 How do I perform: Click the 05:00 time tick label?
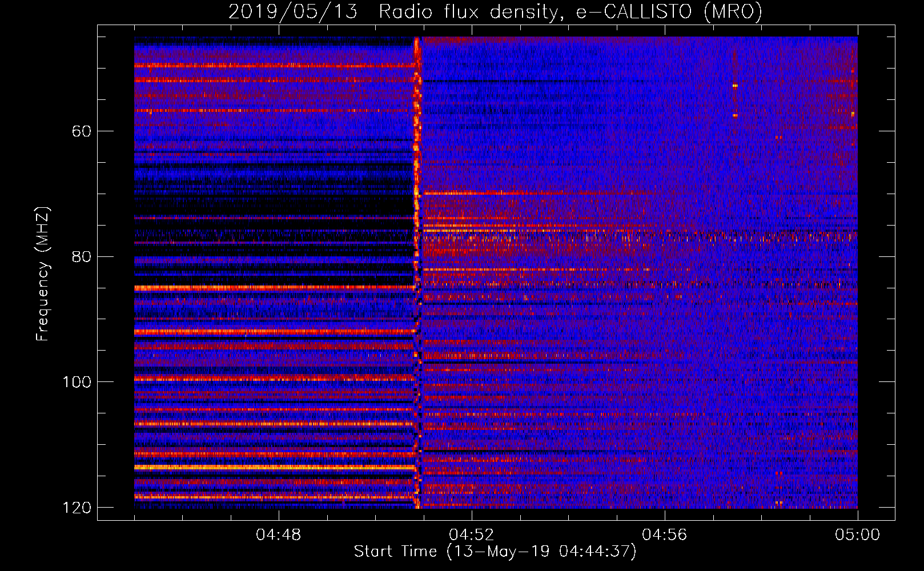pos(857,535)
